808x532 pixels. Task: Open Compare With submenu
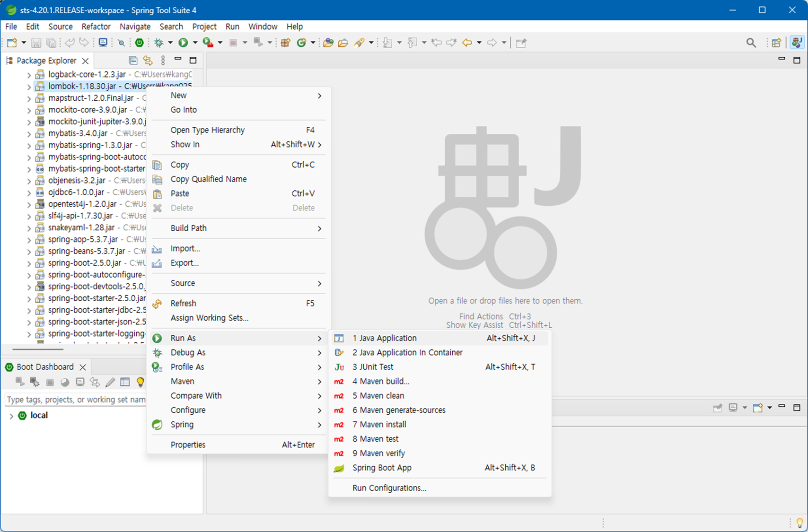(x=238, y=395)
